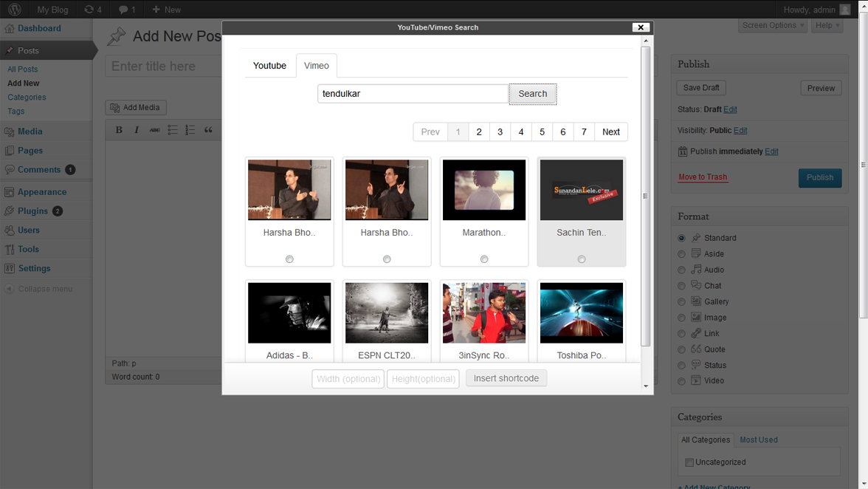This screenshot has height=489, width=868.
Task: Select the radio button under Marathon video
Action: click(x=484, y=259)
